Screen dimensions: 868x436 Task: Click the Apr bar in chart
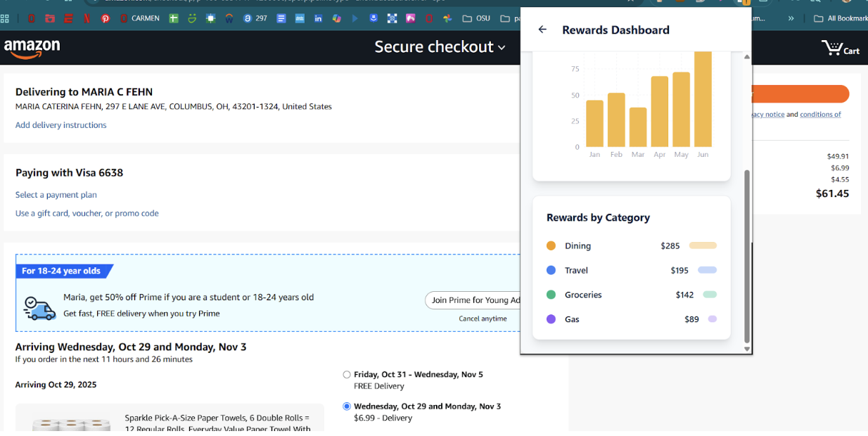pos(659,112)
